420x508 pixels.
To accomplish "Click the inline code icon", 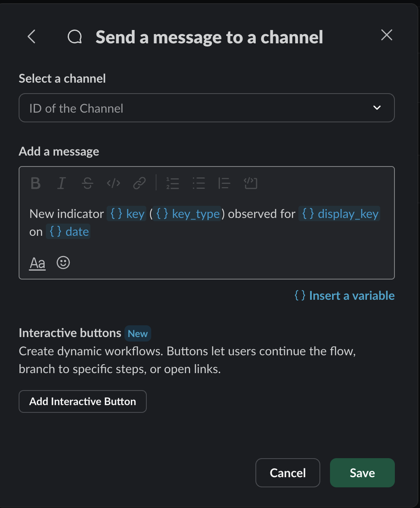I will [113, 183].
